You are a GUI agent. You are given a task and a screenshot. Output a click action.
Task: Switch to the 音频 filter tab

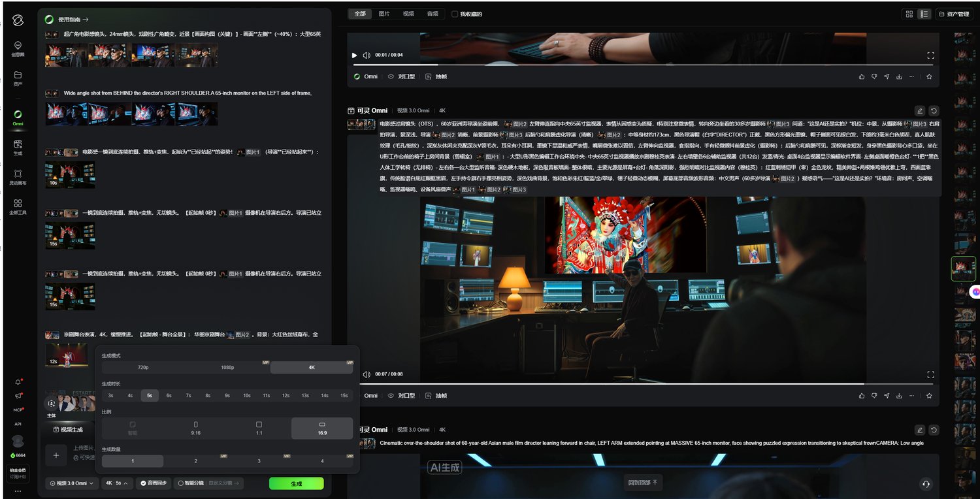(433, 14)
